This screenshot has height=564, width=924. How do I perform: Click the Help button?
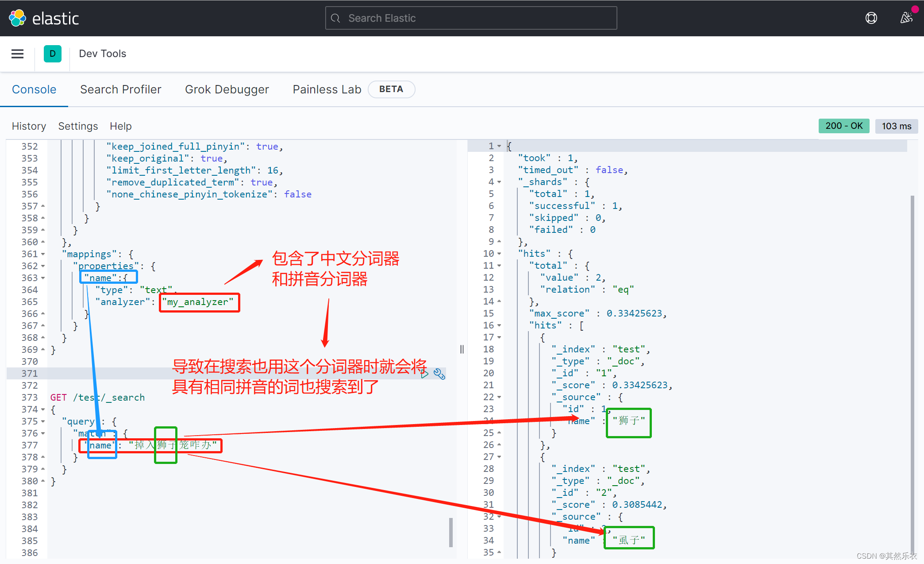tap(120, 126)
